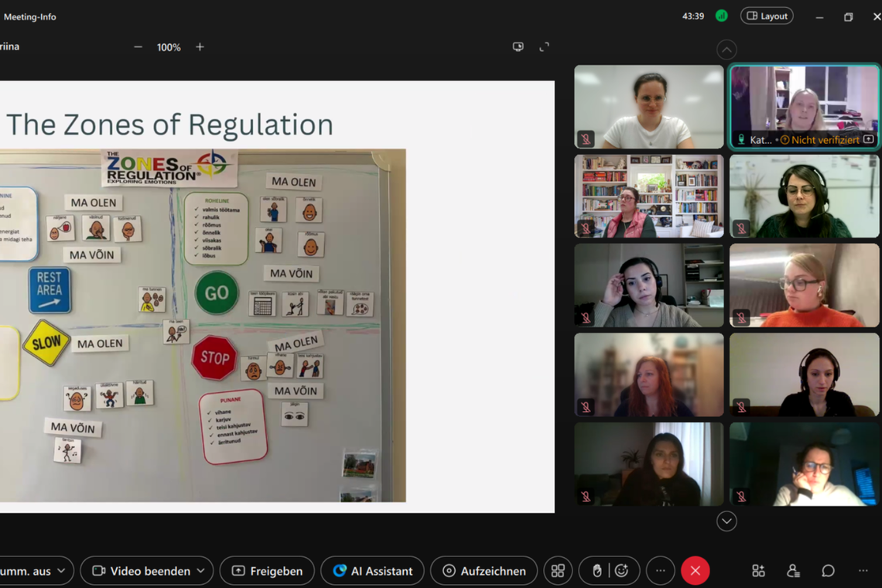Open the chat panel icon

click(828, 571)
